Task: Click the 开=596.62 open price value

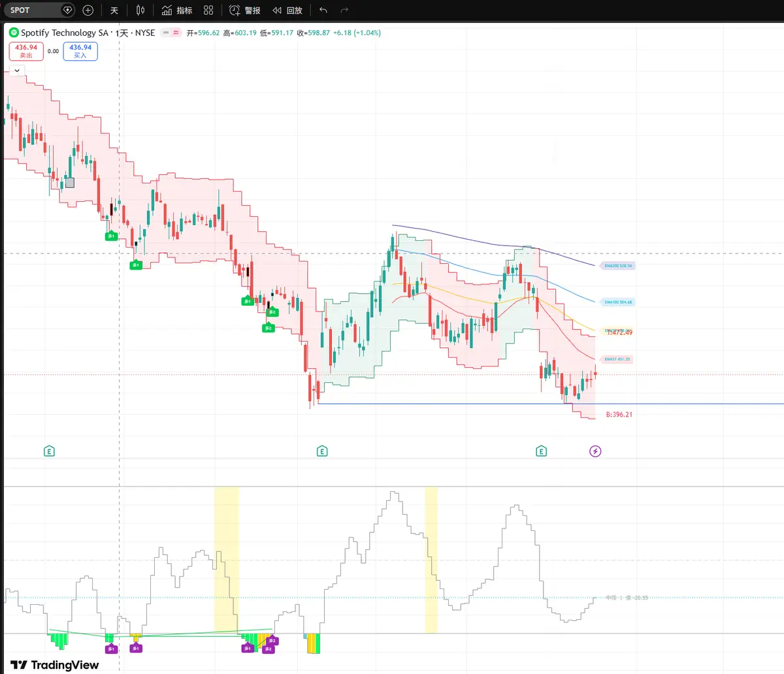Action: click(203, 33)
